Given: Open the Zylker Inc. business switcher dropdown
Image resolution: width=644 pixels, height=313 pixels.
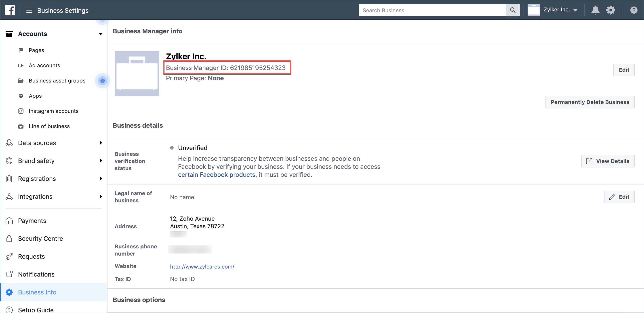Looking at the screenshot, I should click(x=560, y=10).
